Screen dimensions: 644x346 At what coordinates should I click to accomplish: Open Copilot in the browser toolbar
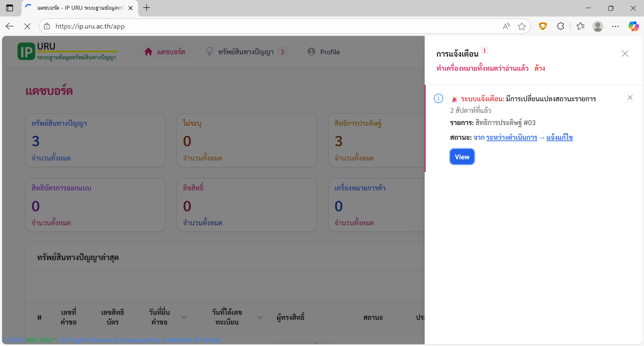tap(633, 26)
